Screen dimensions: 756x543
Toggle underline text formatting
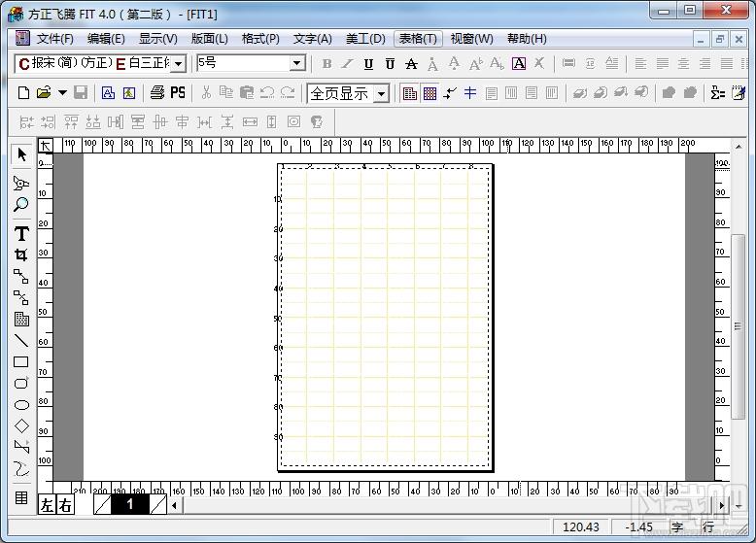(x=369, y=63)
